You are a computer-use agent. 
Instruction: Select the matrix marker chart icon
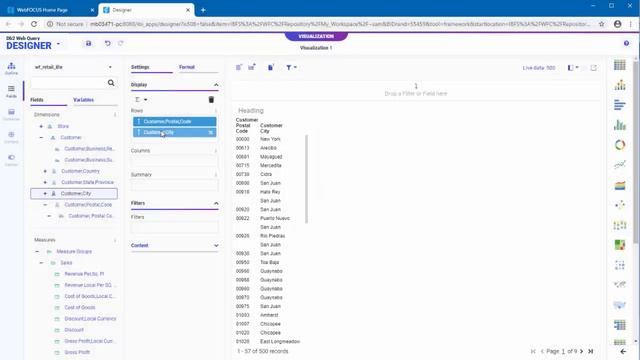point(620,265)
